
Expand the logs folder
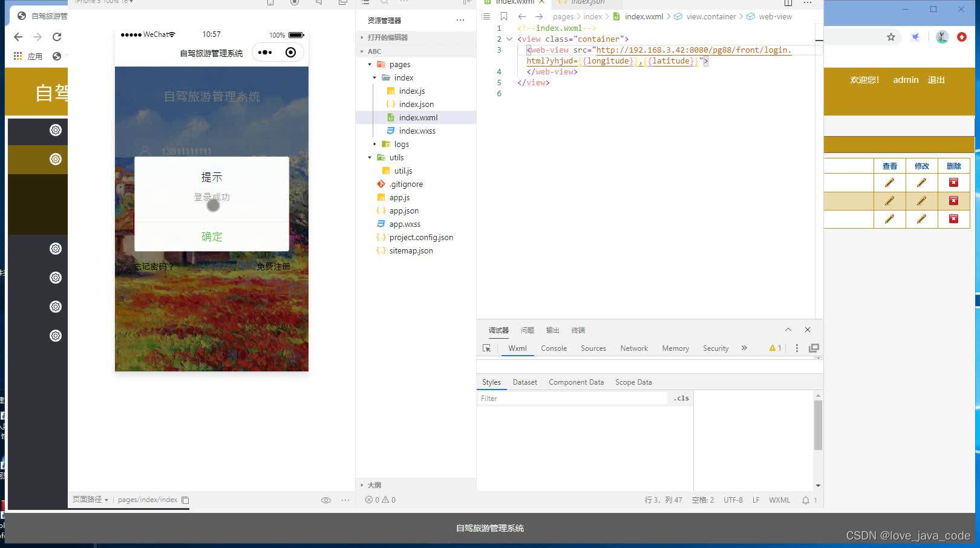pyautogui.click(x=374, y=144)
